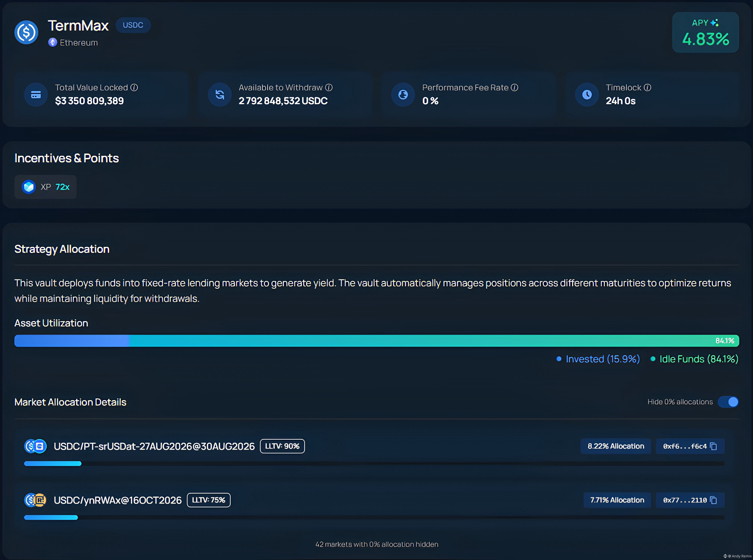Click the Incentives & Points heading

(66, 158)
